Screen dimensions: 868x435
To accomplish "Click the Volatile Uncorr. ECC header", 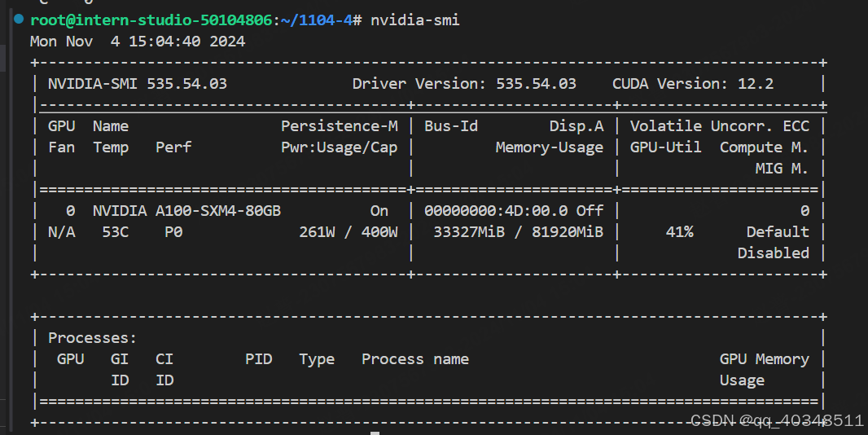I will (720, 126).
